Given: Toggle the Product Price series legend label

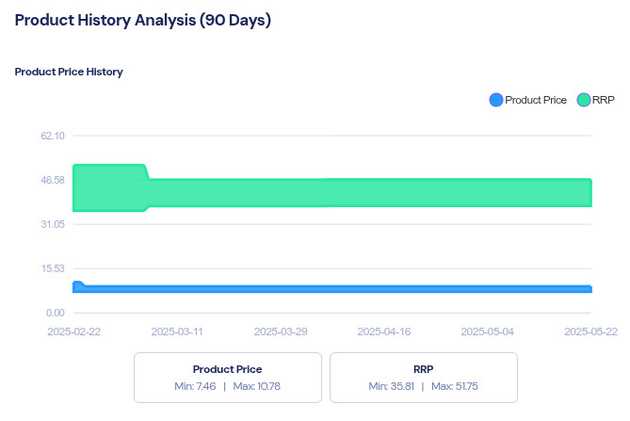Looking at the screenshot, I should click(536, 100).
